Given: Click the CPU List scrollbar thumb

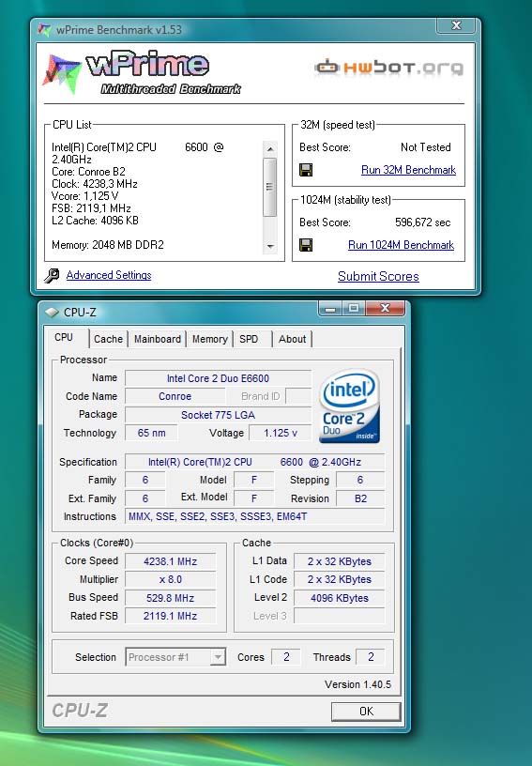Looking at the screenshot, I should (270, 187).
